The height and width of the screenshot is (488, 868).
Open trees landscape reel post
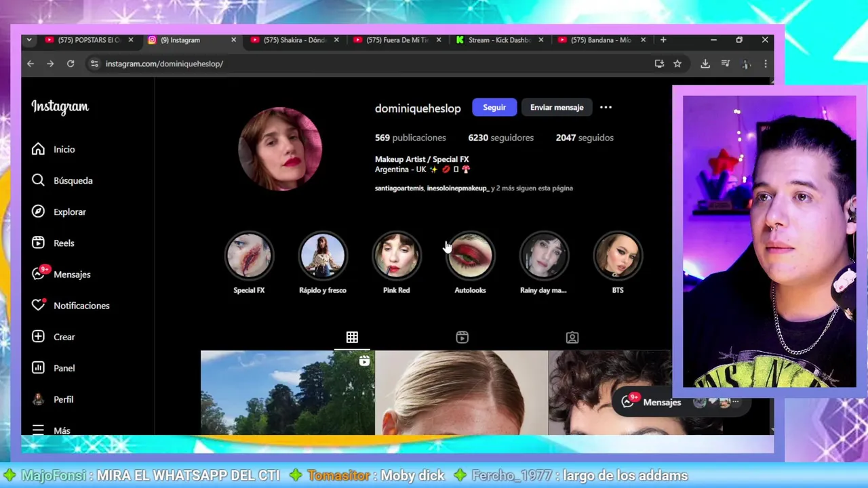288,392
